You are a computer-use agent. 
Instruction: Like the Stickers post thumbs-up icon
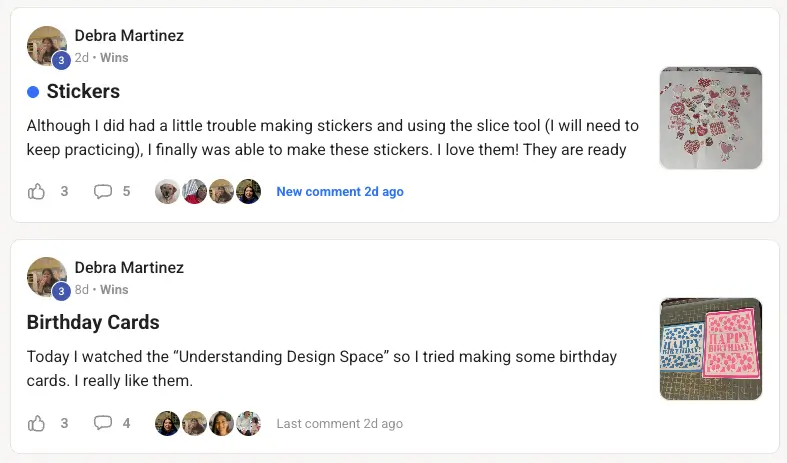coord(37,191)
